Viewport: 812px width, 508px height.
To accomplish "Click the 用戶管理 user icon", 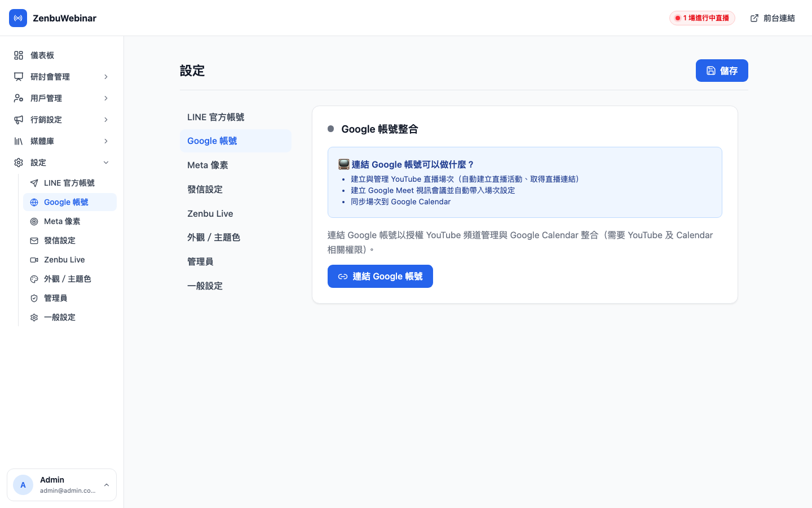I will [19, 98].
